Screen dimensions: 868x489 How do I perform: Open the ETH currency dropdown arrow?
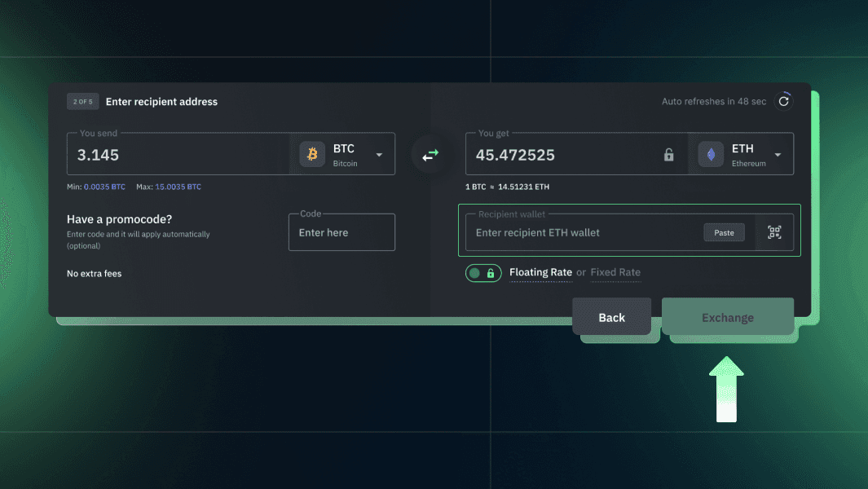(x=778, y=155)
